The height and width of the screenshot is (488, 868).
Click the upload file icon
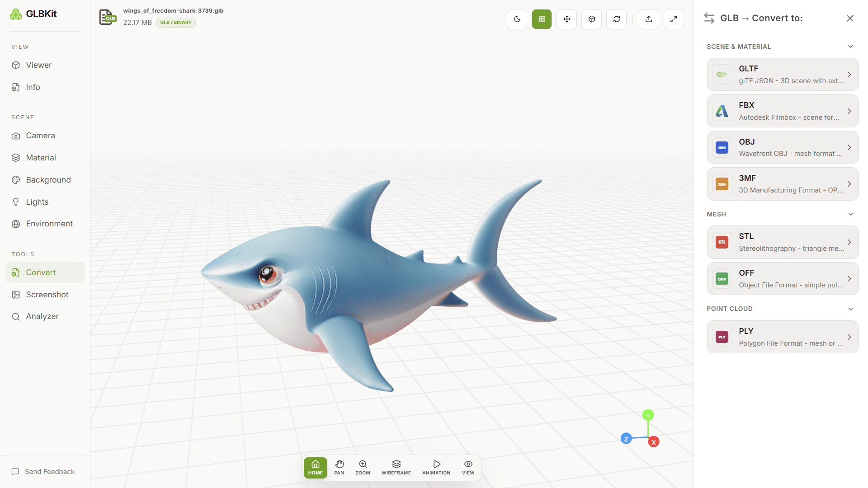point(649,19)
